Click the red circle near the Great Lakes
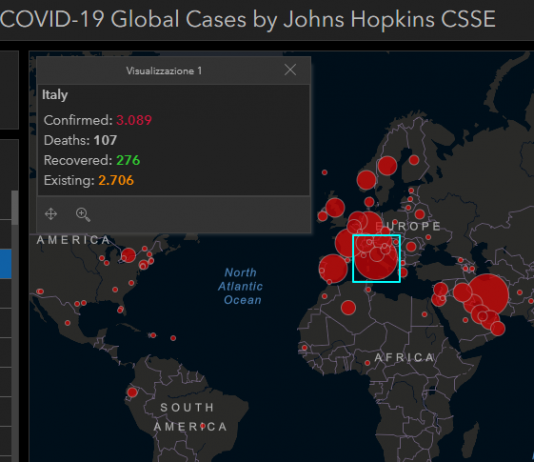Viewport: 534px width, 462px height. (x=128, y=255)
